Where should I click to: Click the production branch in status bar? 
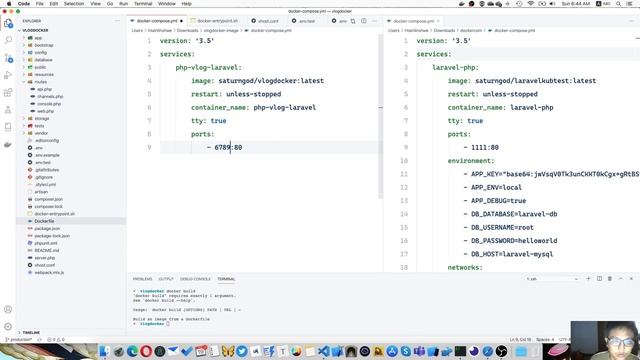[18, 340]
